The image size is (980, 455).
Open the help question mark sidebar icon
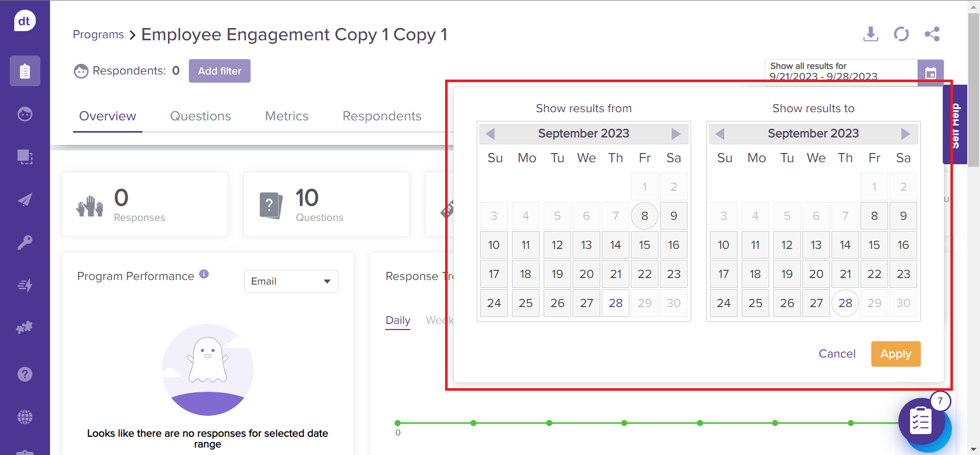click(24, 374)
